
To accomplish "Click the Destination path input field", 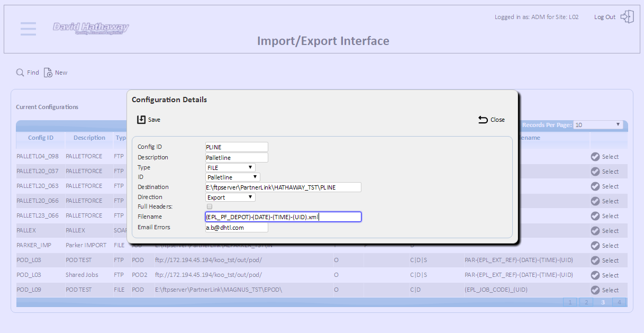I will pos(283,187).
